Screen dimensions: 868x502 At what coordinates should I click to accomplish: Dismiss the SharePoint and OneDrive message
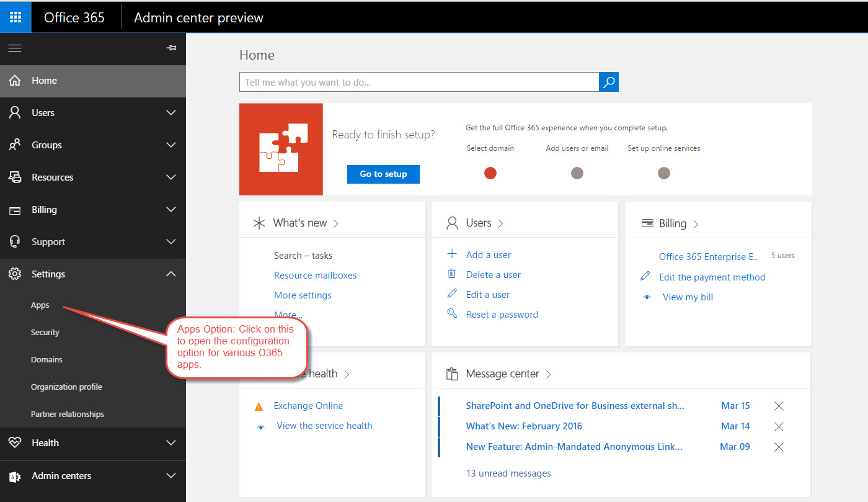[779, 406]
